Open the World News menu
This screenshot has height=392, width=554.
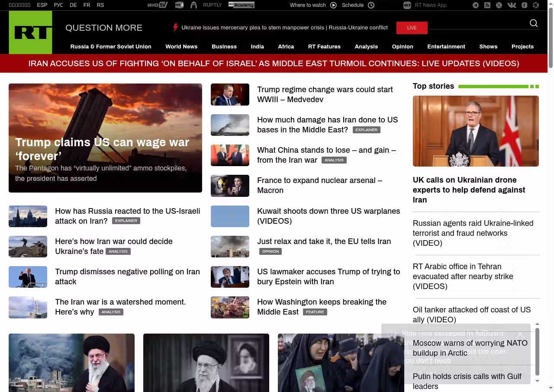pyautogui.click(x=181, y=47)
